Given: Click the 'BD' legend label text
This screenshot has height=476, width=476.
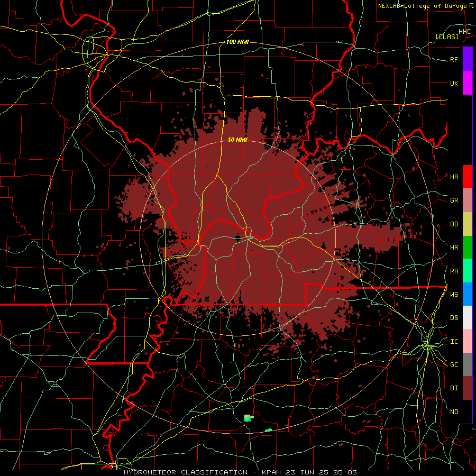Looking at the screenshot, I should [x=454, y=224].
